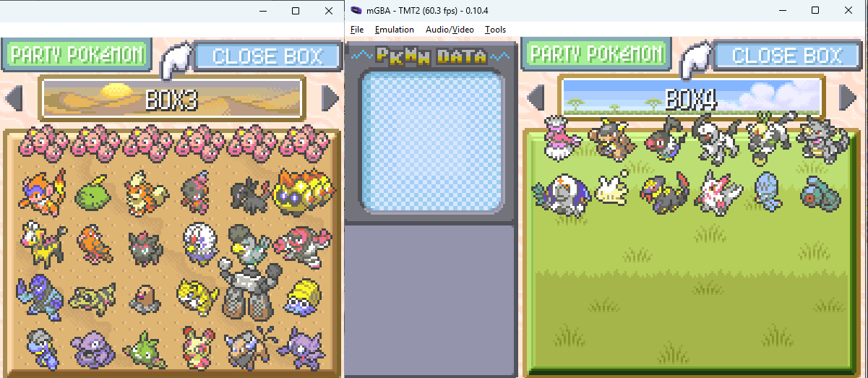Screen dimensions: 868x378
Task: Select the sleeping cream Pokémon in Box 4
Action: [614, 189]
